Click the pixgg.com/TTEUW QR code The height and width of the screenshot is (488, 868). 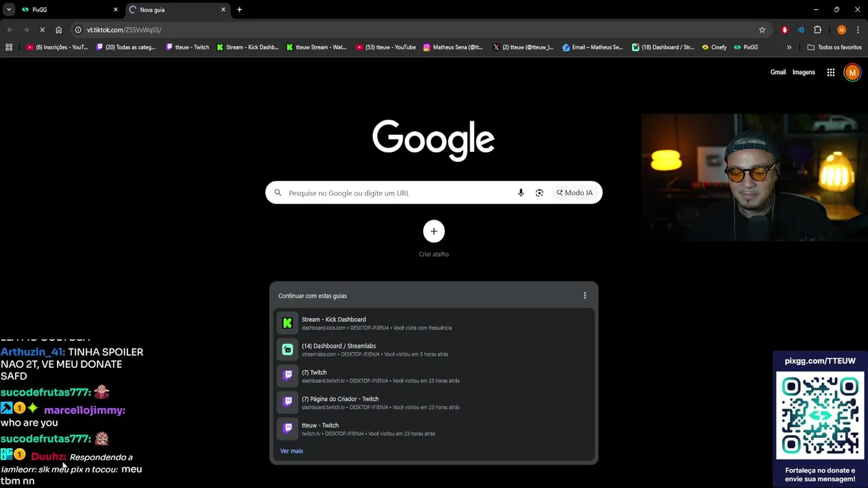click(x=821, y=416)
